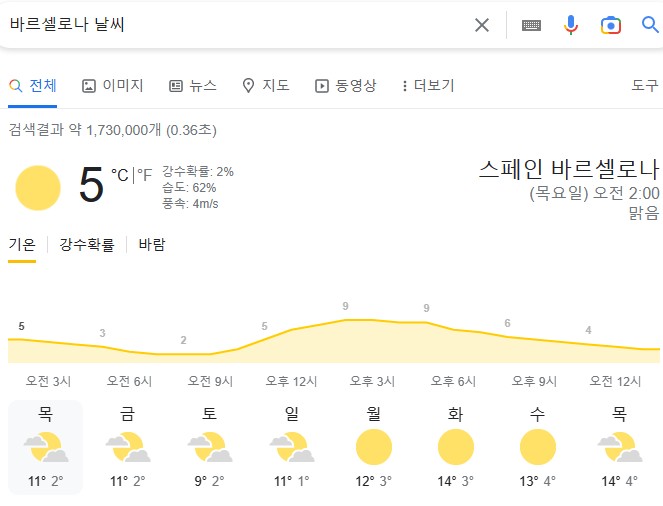Viewport: 663px width, 506px height.
Task: Open the on-screen keyboard icon
Action: point(531,25)
